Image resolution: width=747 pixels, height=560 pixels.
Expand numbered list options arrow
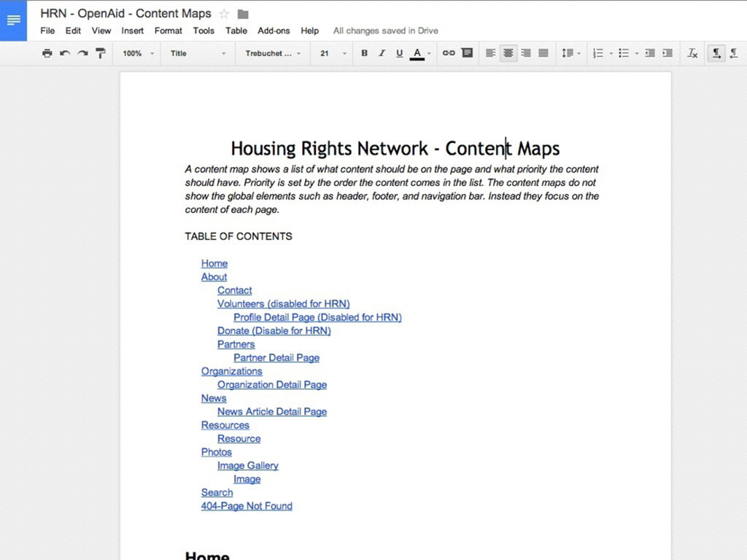click(x=611, y=53)
